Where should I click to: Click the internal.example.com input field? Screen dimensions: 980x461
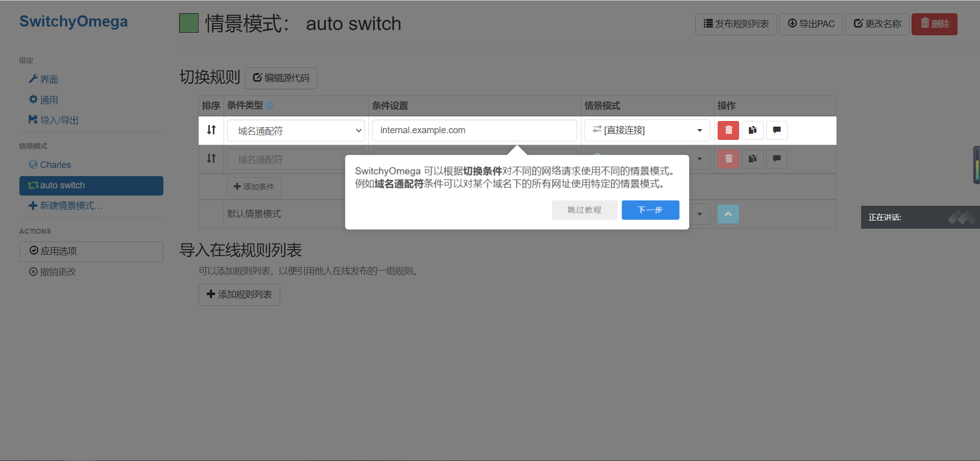[474, 130]
